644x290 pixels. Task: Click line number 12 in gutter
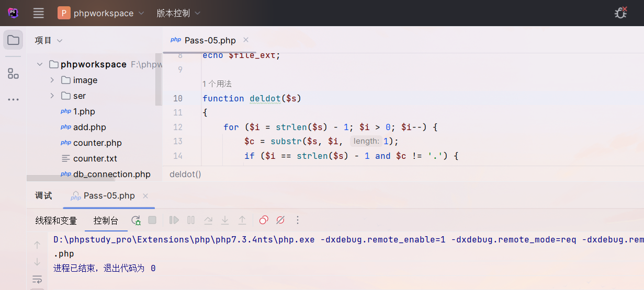click(177, 127)
